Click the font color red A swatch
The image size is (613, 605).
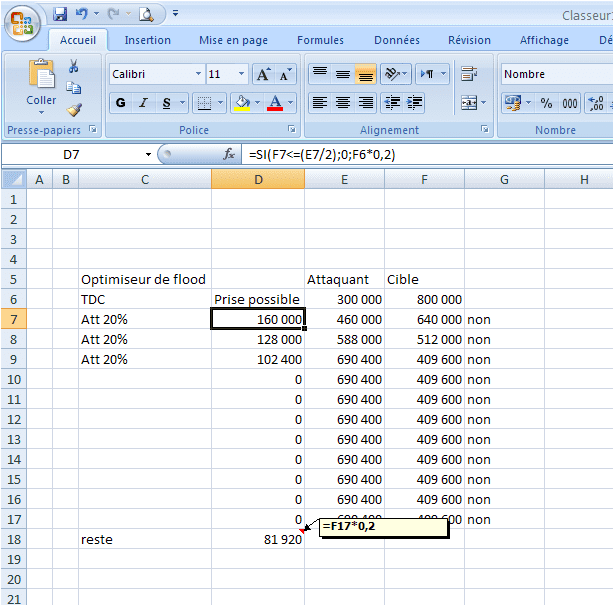tap(275, 103)
